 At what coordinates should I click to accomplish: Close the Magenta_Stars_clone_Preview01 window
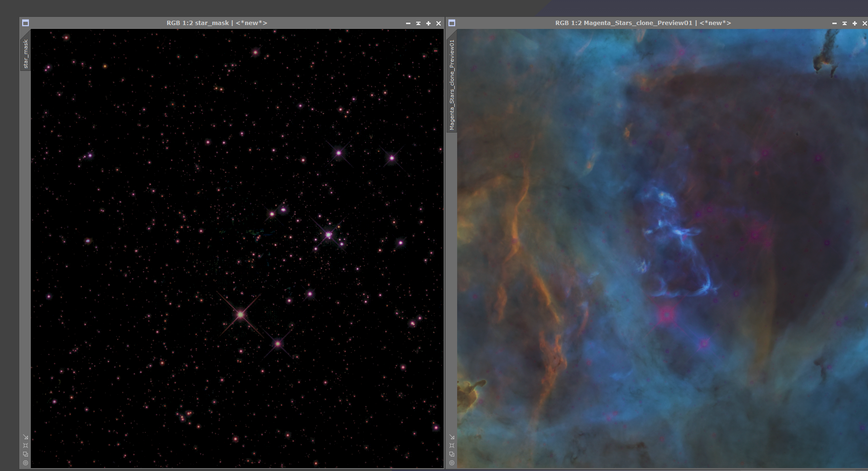pyautogui.click(x=865, y=23)
